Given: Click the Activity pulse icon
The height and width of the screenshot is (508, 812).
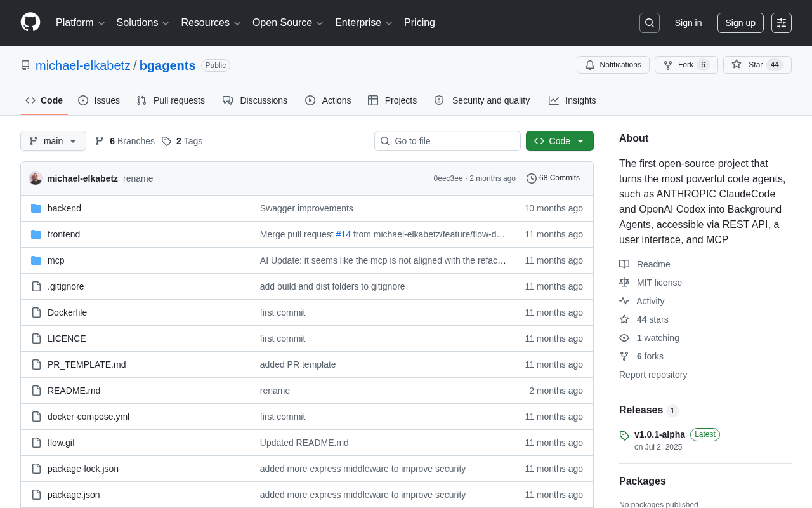Looking at the screenshot, I should pos(624,301).
